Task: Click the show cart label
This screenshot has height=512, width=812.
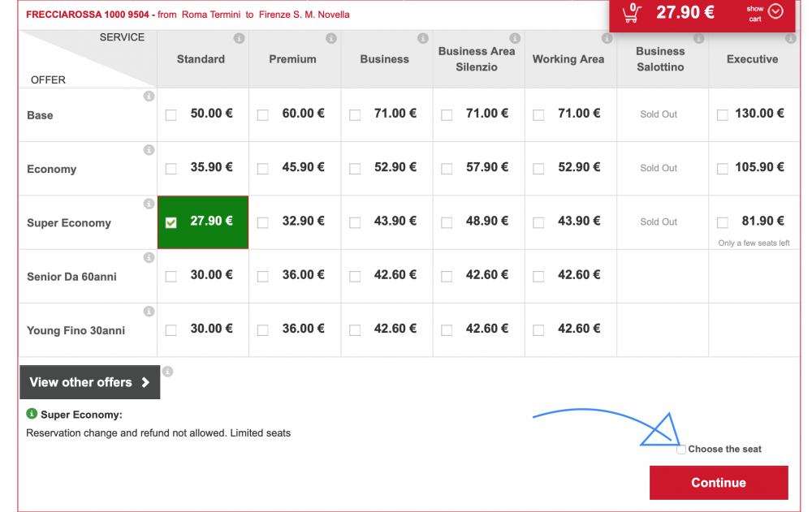Action: pos(755,14)
